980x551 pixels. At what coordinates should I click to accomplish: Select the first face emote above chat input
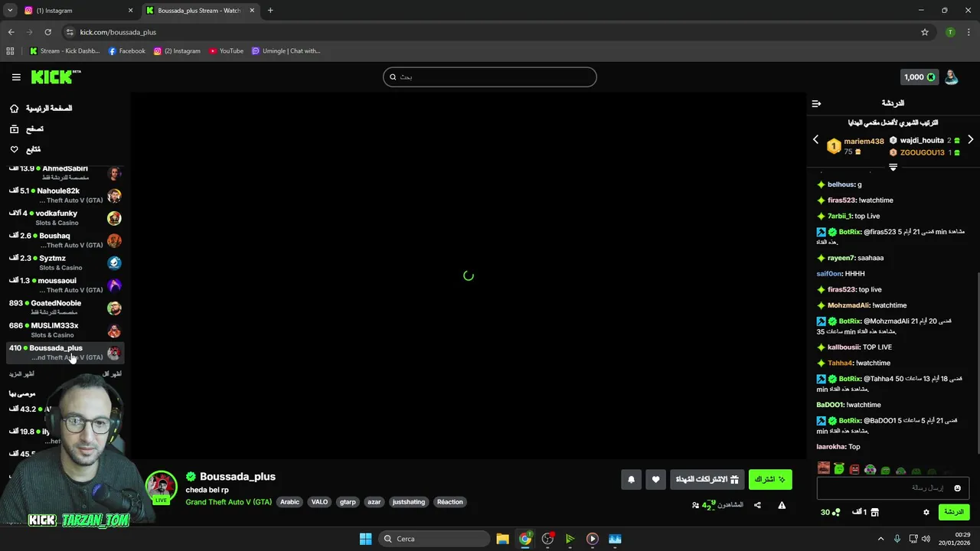click(824, 468)
